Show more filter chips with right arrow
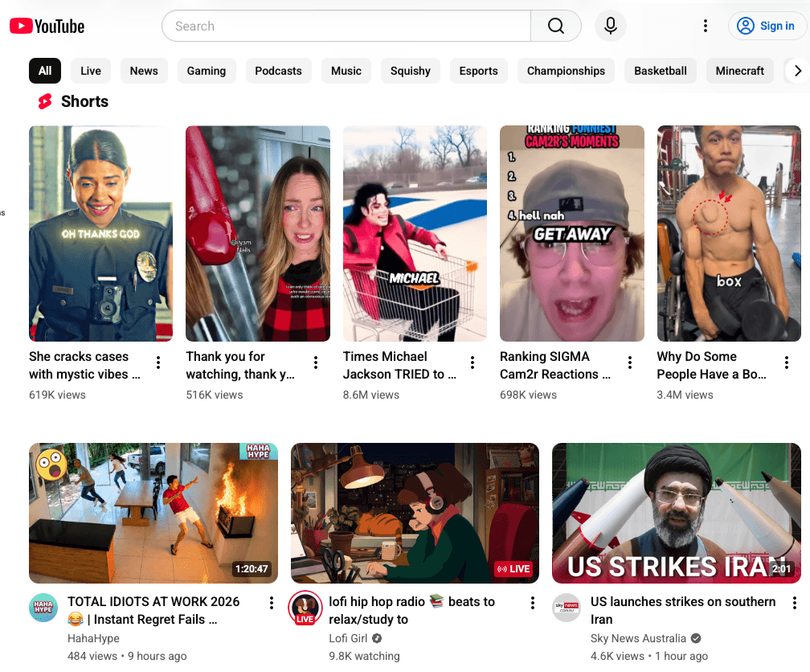The image size is (810, 672). pos(798,71)
